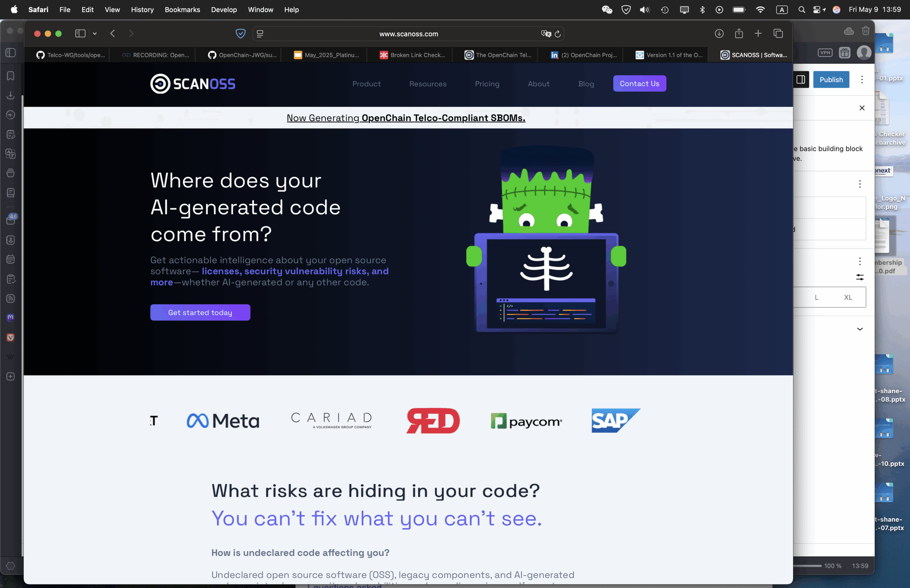Open privacy shield report icon
The width and height of the screenshot is (910, 588).
click(240, 34)
